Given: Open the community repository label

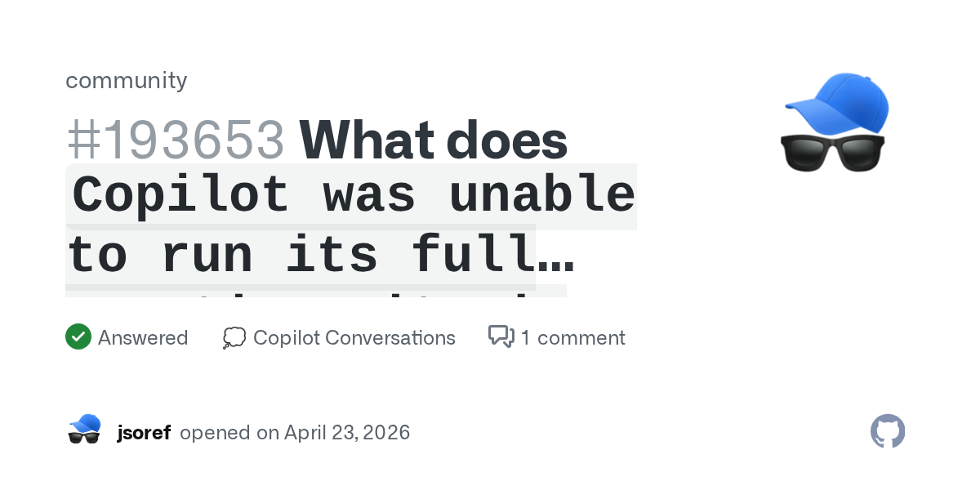Looking at the screenshot, I should click(127, 80).
